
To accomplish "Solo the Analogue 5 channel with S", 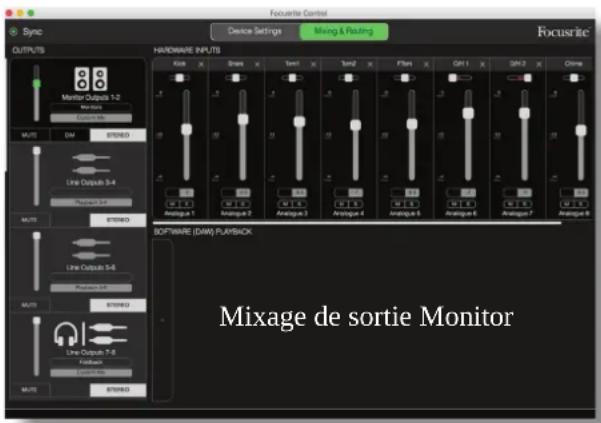I will (412, 204).
